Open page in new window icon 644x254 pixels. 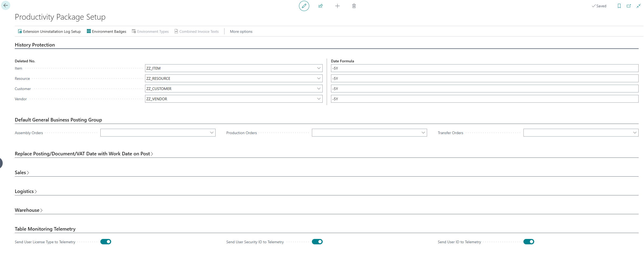coord(629,6)
